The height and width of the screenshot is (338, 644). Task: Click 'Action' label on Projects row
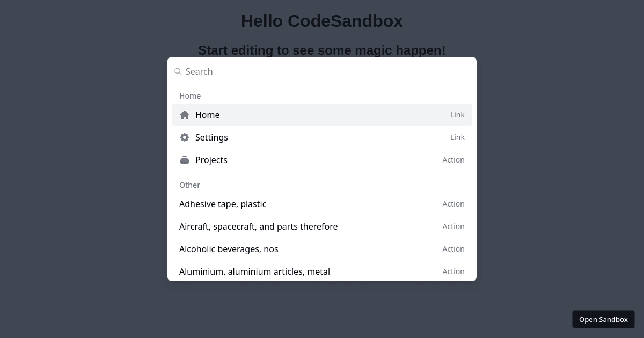click(x=453, y=160)
